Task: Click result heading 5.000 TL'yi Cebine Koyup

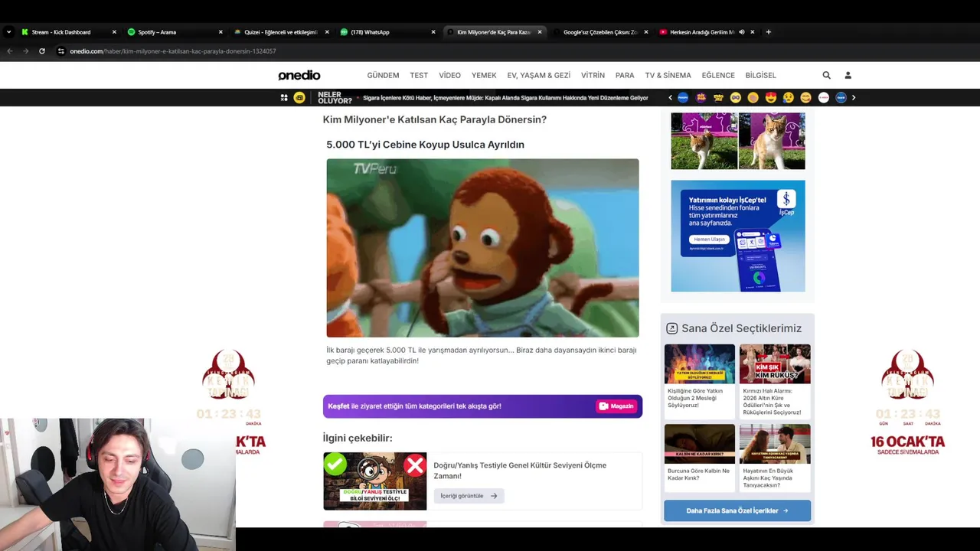Action: coord(425,145)
